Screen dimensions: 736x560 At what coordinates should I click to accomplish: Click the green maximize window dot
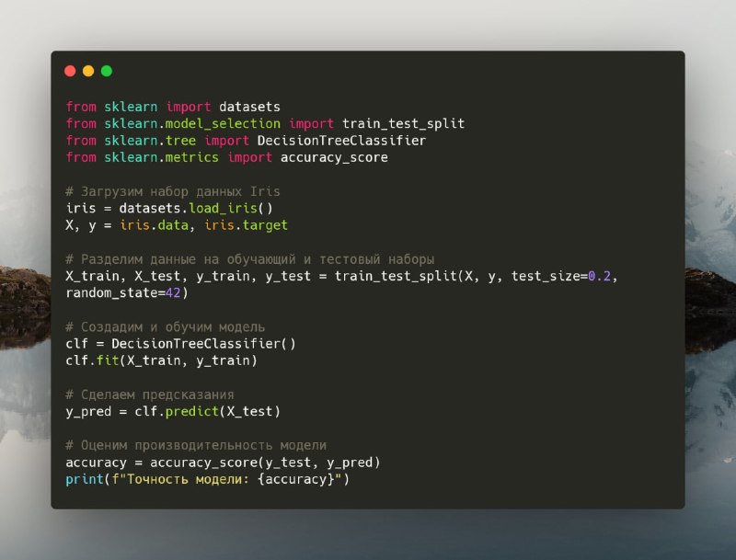click(x=107, y=71)
